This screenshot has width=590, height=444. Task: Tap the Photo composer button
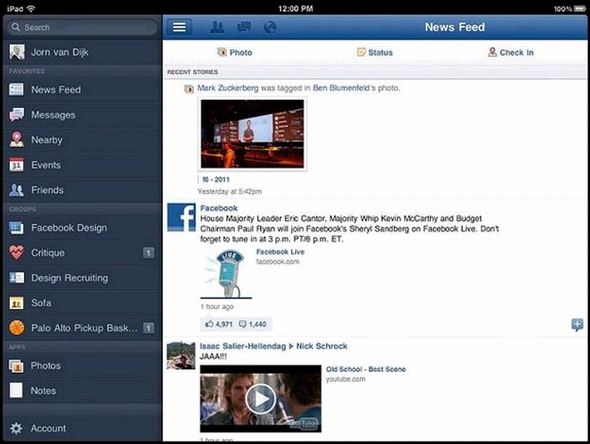tap(234, 52)
